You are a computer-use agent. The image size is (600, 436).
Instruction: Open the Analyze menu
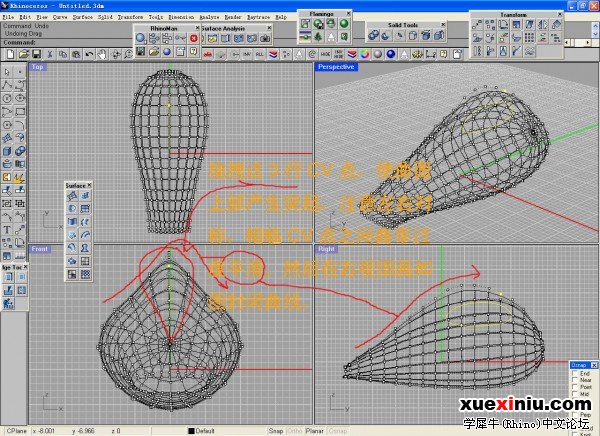point(209,17)
